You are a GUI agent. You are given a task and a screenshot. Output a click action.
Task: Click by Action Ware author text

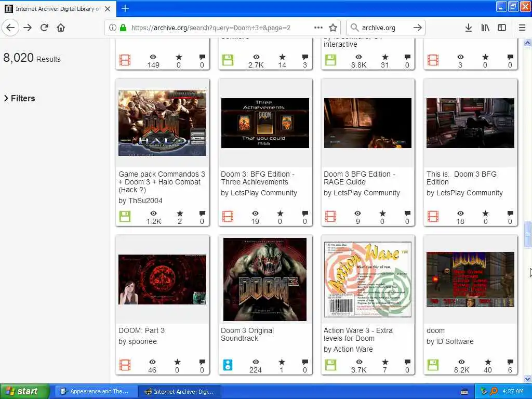pos(349,350)
